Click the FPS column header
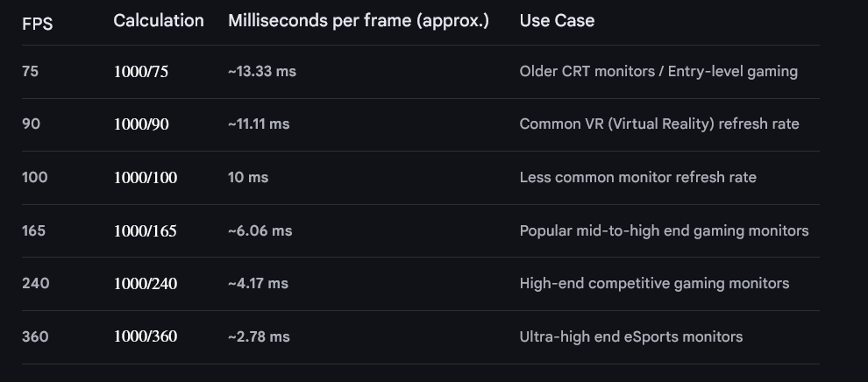This screenshot has width=868, height=382. tap(37, 24)
